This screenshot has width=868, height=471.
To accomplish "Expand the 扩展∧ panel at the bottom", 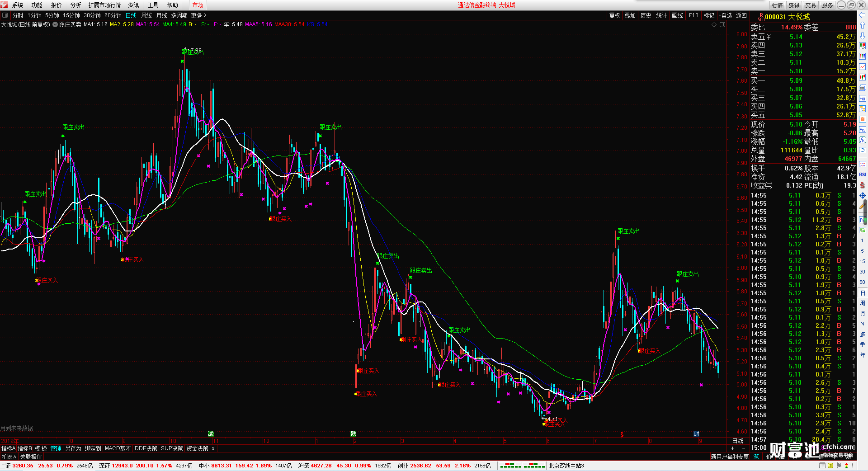I will (x=9, y=457).
